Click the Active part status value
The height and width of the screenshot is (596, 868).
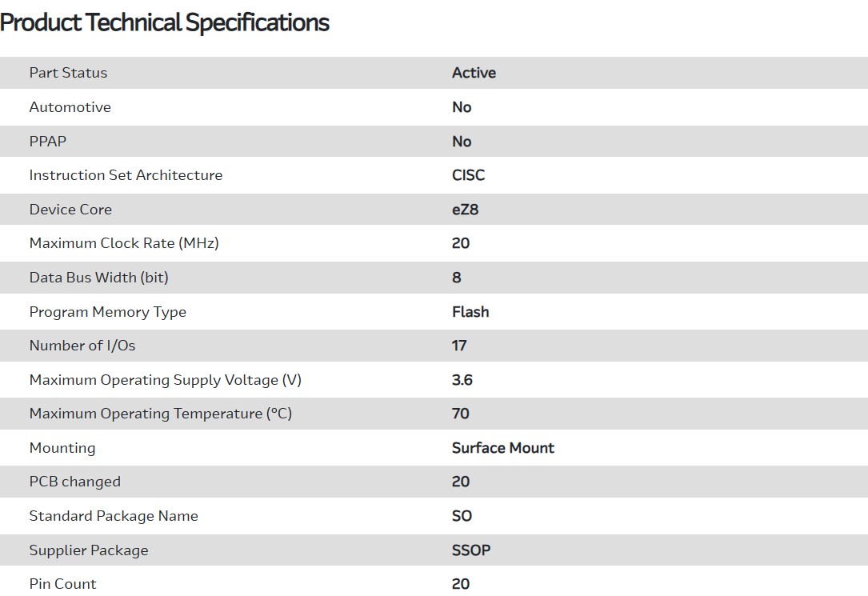tap(474, 73)
